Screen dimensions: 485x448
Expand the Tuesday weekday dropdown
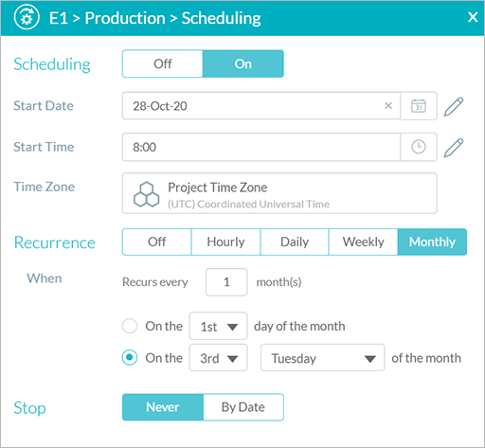coord(322,358)
